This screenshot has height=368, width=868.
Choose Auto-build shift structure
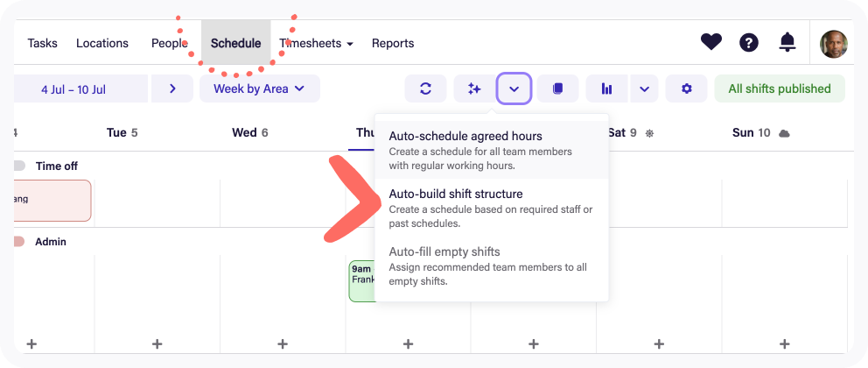pyautogui.click(x=492, y=208)
